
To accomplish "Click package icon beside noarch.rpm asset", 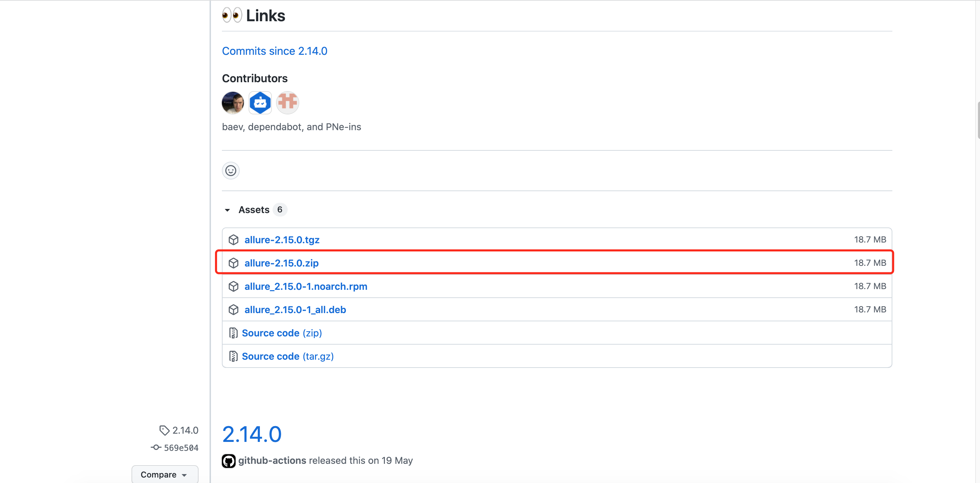I will point(234,286).
